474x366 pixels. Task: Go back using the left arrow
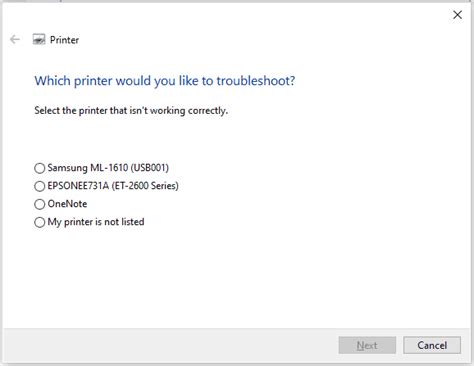(15, 40)
